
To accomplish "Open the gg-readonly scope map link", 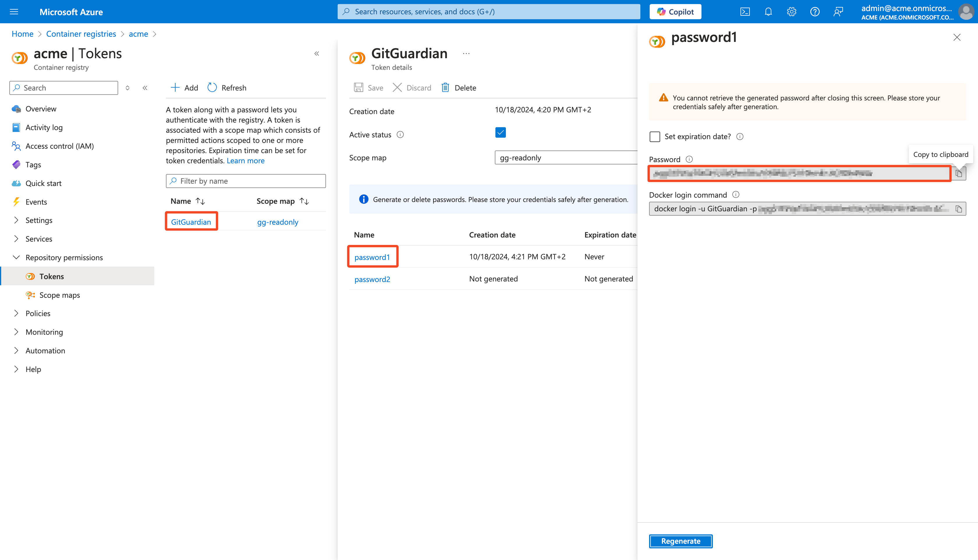I will [x=278, y=222].
